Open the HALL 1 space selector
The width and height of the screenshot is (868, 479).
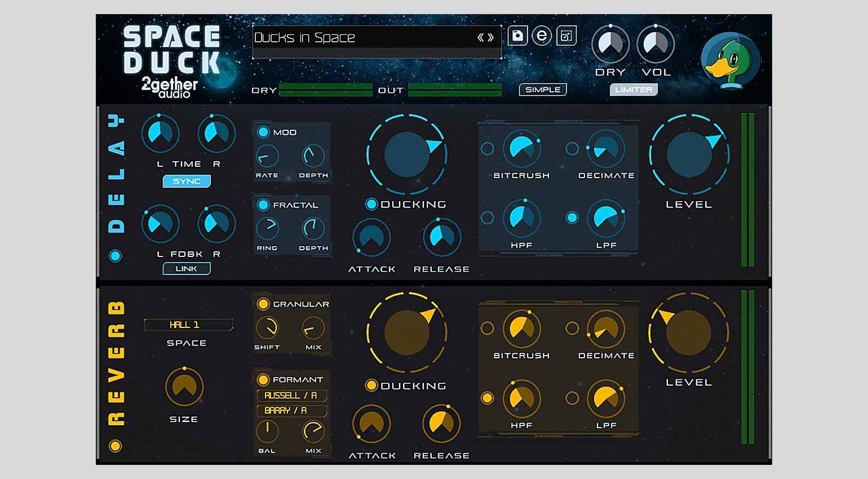point(188,325)
